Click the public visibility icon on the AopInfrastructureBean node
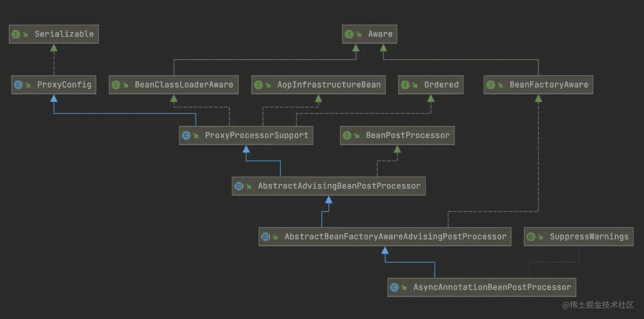The image size is (644, 319). click(x=268, y=84)
